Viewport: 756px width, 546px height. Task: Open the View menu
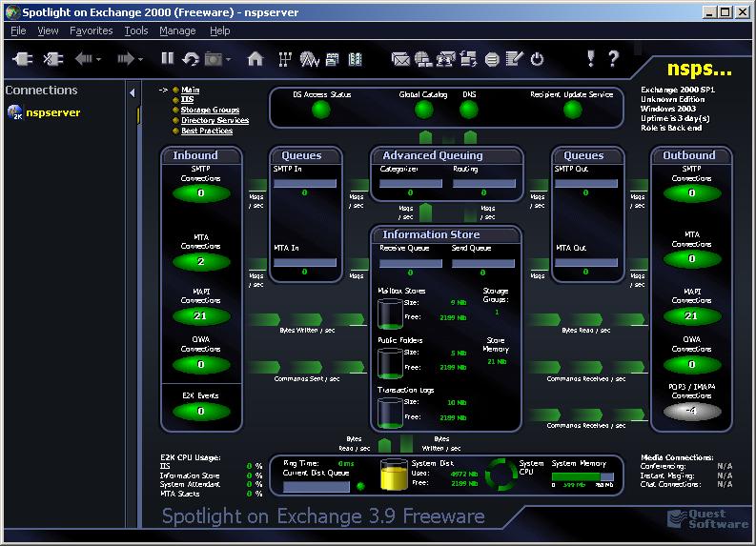(x=48, y=30)
